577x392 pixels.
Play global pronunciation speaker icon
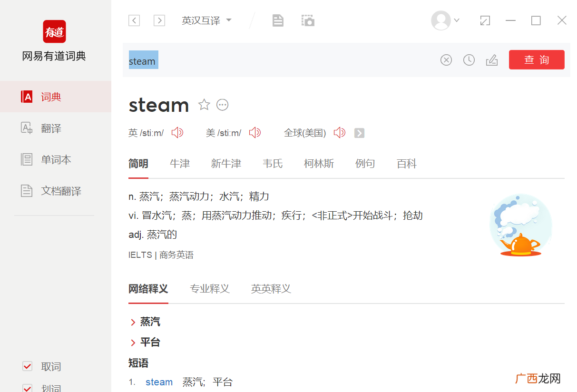pyautogui.click(x=340, y=133)
